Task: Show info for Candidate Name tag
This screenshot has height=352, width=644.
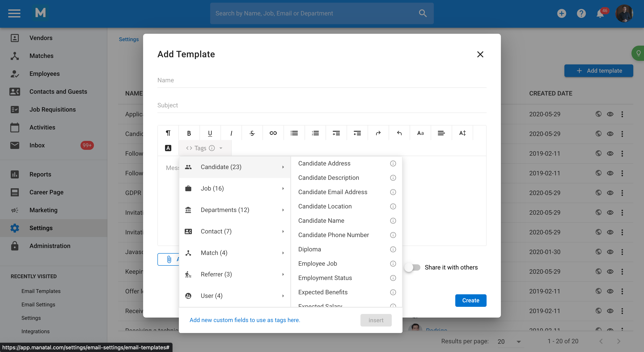Action: click(x=393, y=221)
